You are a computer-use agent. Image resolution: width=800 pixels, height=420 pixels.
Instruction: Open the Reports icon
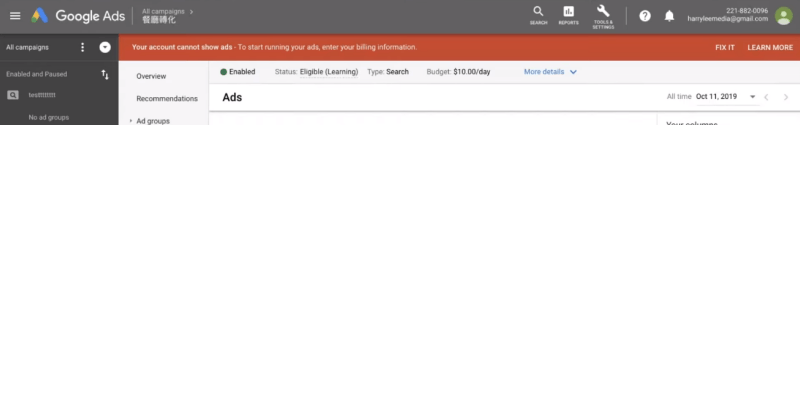click(568, 15)
